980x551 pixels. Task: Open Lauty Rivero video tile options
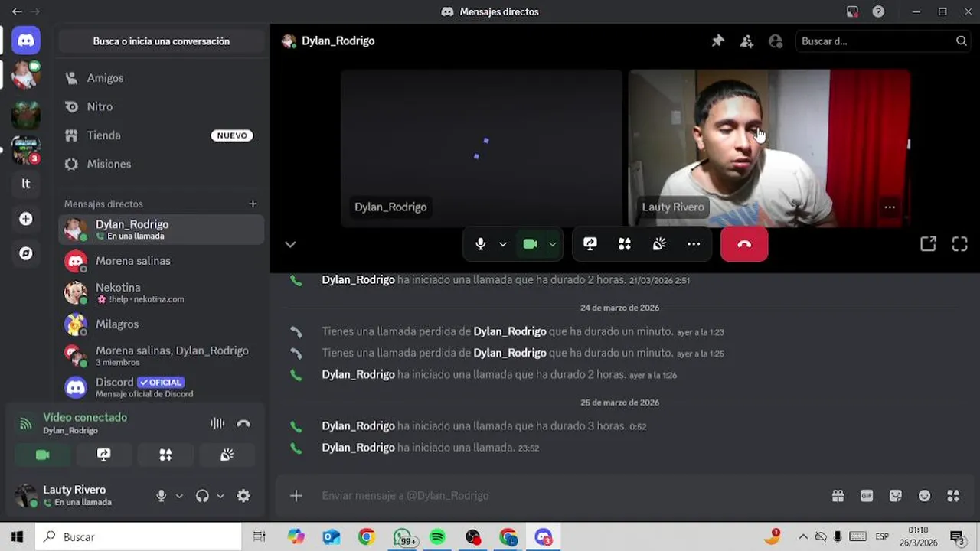click(890, 207)
